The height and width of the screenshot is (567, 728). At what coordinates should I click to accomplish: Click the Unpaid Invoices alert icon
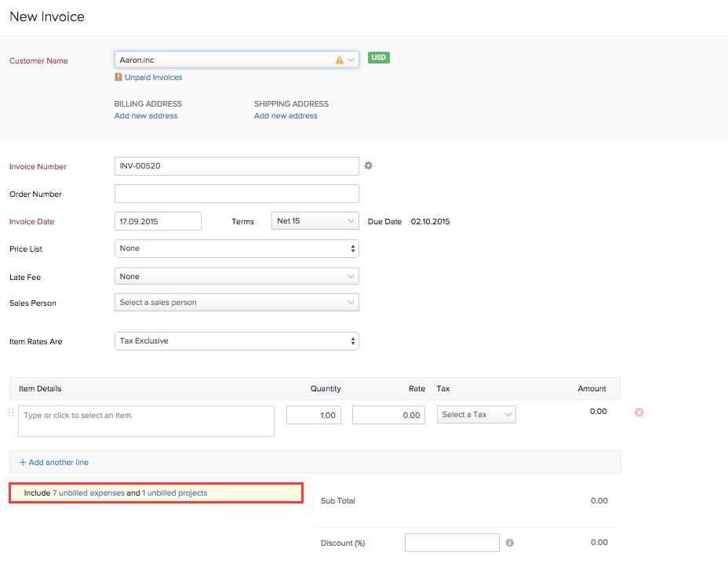(118, 78)
